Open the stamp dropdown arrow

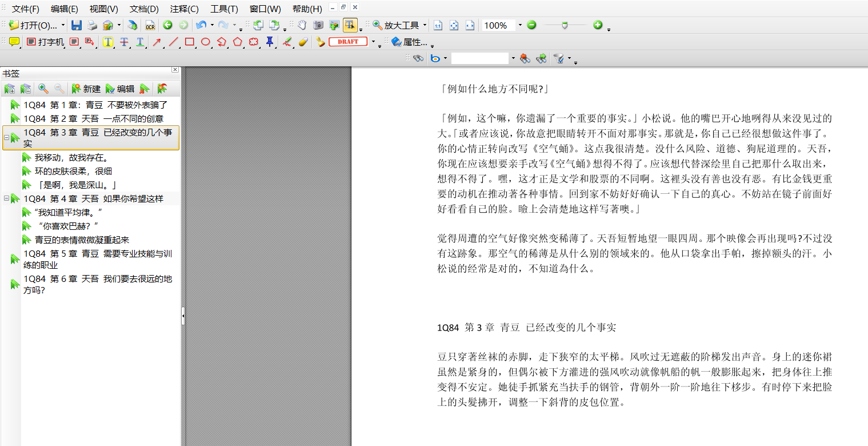[x=374, y=42]
